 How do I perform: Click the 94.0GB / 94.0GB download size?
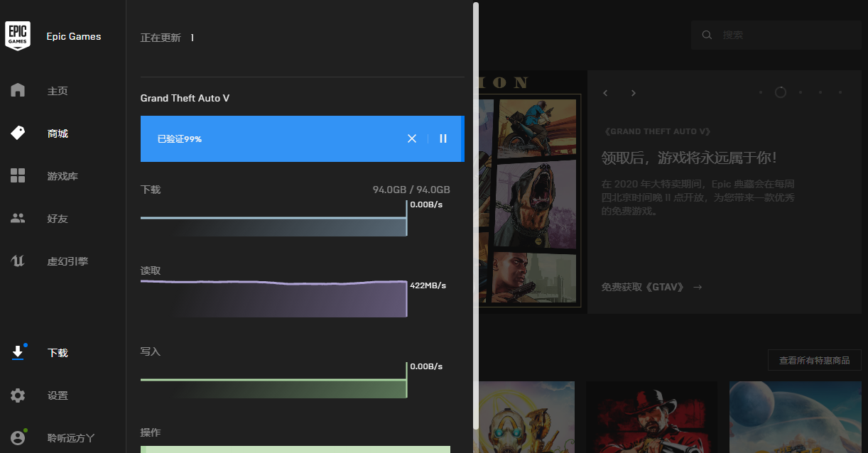[x=411, y=190]
